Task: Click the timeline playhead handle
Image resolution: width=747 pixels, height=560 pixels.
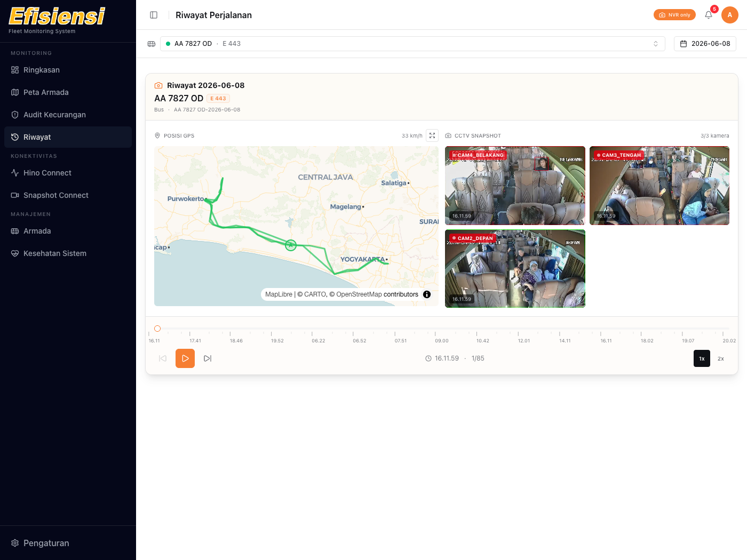Action: tap(157, 329)
